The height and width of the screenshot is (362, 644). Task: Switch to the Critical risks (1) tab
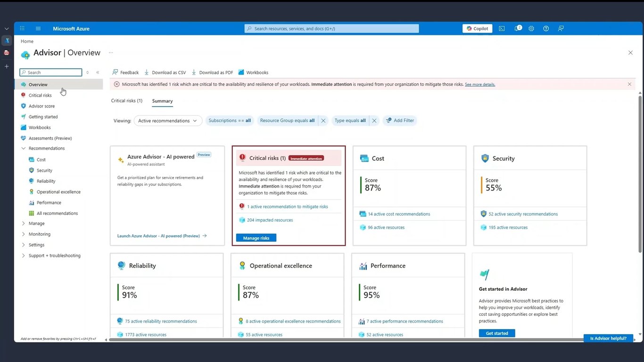(x=127, y=101)
